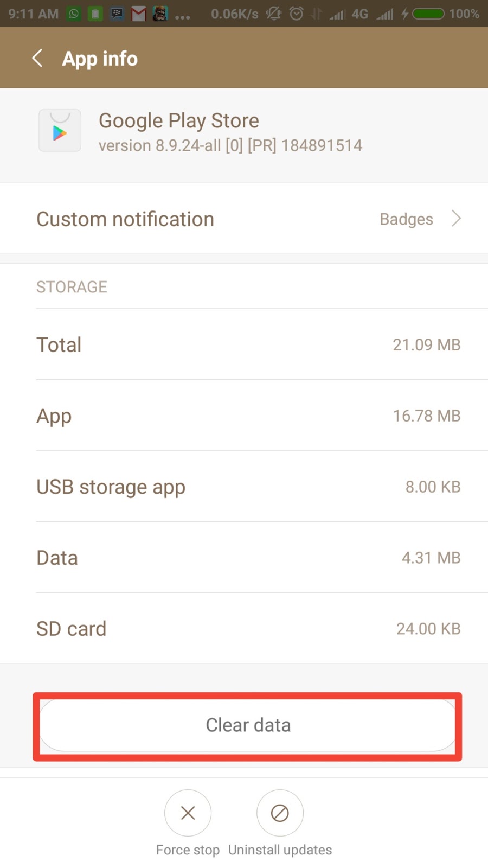This screenshot has width=488, height=868.
Task: Tap the BBM notification icon in status bar
Action: pyautogui.click(x=117, y=14)
